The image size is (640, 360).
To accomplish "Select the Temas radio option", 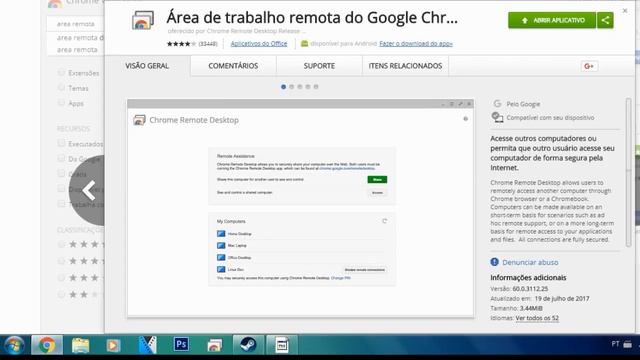I will (x=61, y=88).
